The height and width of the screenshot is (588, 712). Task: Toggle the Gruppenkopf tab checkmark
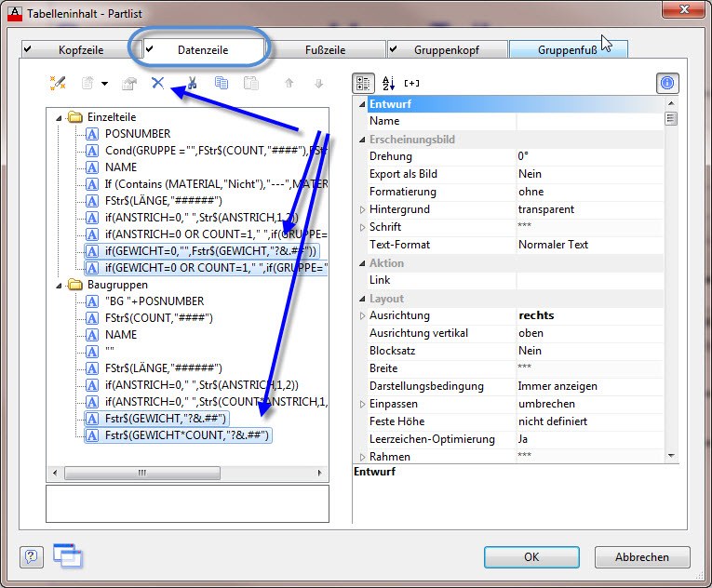tap(394, 49)
